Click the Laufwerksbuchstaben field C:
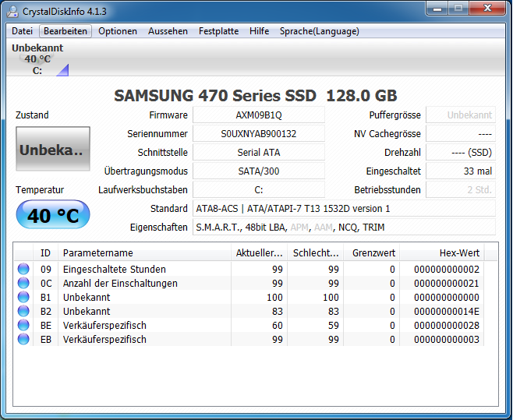This screenshot has height=420, width=513. pyautogui.click(x=259, y=189)
